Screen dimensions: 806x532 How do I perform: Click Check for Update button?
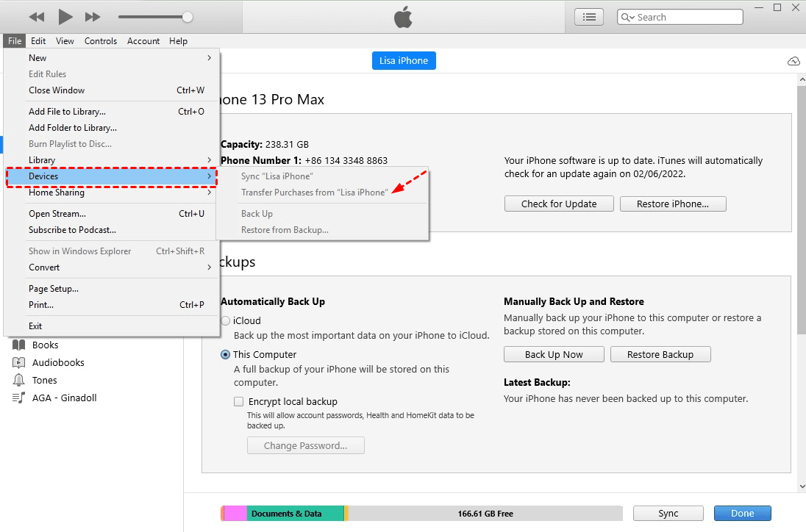[x=559, y=204]
